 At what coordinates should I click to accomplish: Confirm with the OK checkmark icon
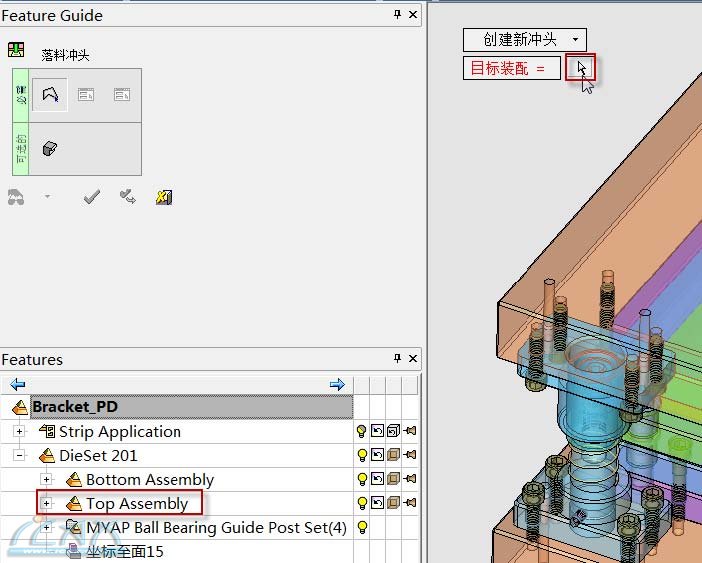[92, 197]
